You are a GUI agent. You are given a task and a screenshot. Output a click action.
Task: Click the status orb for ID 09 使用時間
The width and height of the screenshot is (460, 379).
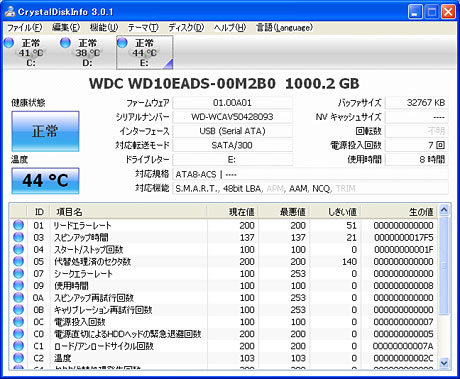[18, 285]
